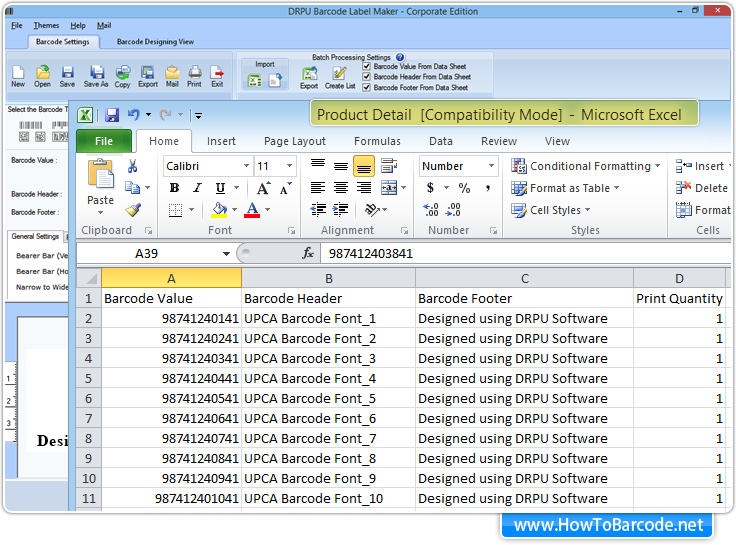
Task: Click the Cut scissors icon
Action: pyautogui.click(x=132, y=166)
